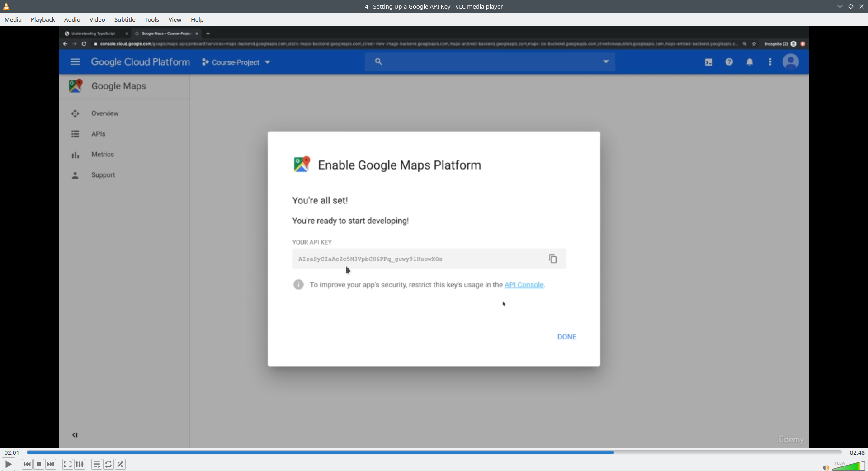Collapse the Google Maps sidebar

coord(75,435)
